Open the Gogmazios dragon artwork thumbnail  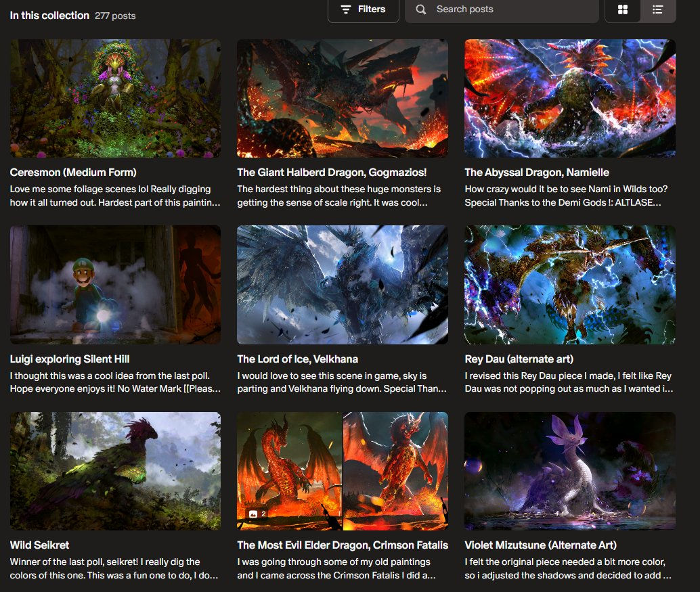342,98
